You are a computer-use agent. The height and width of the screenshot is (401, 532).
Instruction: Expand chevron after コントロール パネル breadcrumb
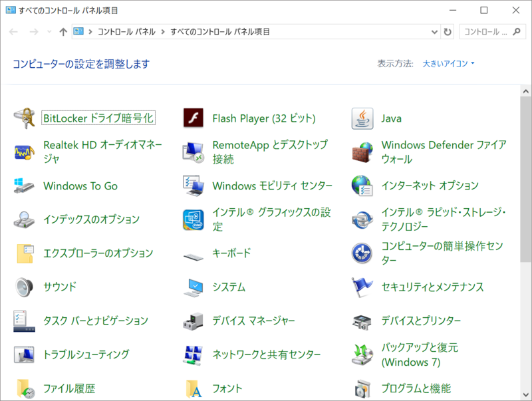[163, 32]
